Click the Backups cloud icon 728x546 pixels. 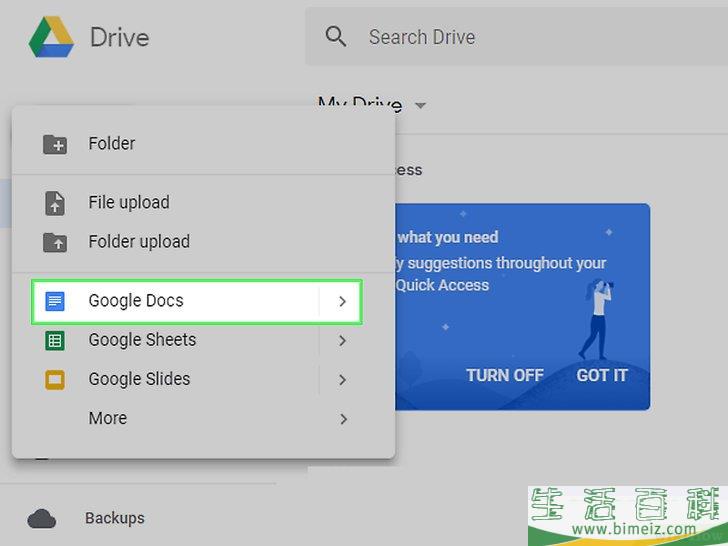[42, 519]
